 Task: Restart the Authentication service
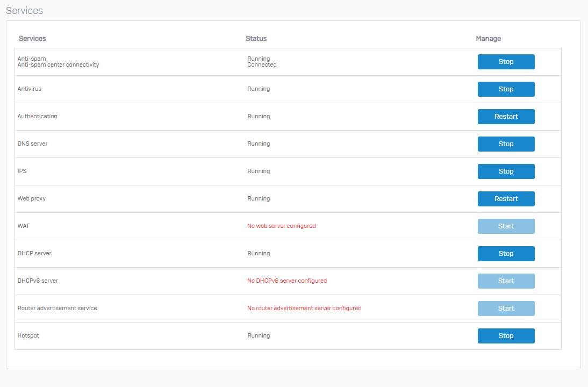pos(506,117)
